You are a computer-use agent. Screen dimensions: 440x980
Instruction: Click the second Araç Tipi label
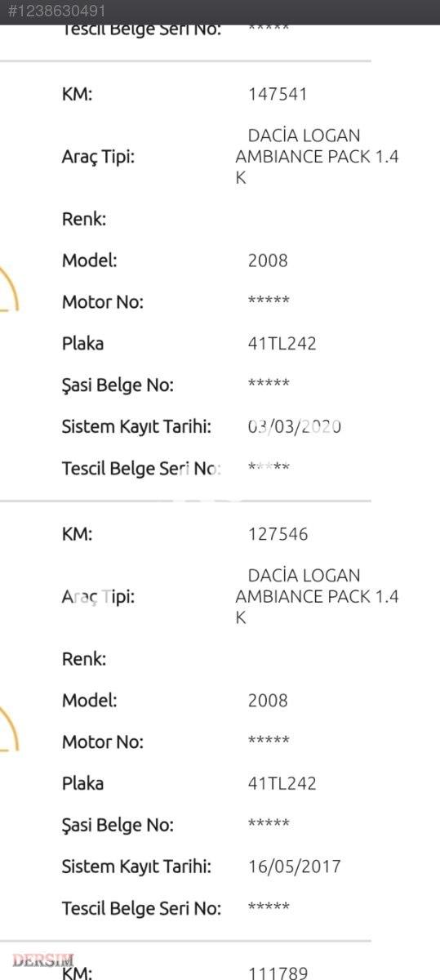(99, 597)
